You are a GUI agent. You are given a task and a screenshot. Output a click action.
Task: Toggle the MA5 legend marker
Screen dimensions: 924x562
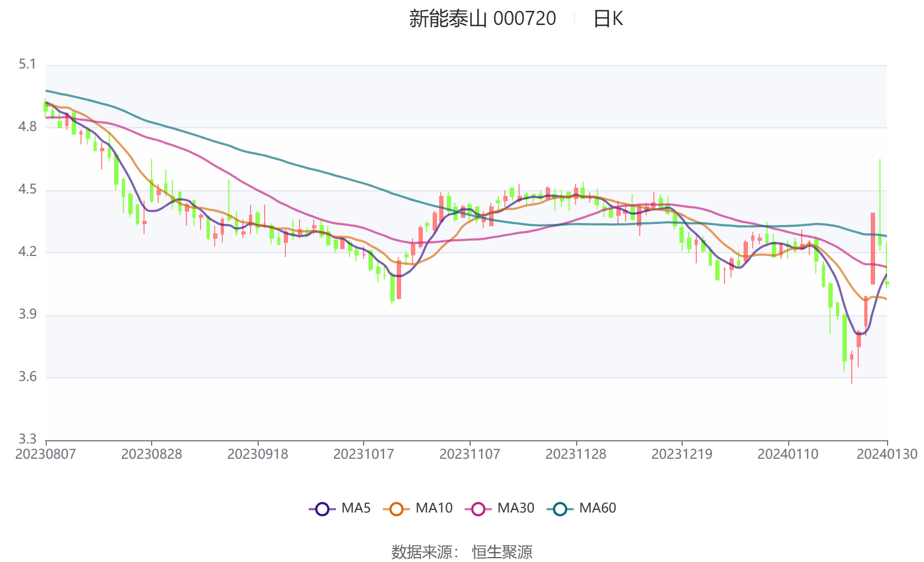coord(322,509)
